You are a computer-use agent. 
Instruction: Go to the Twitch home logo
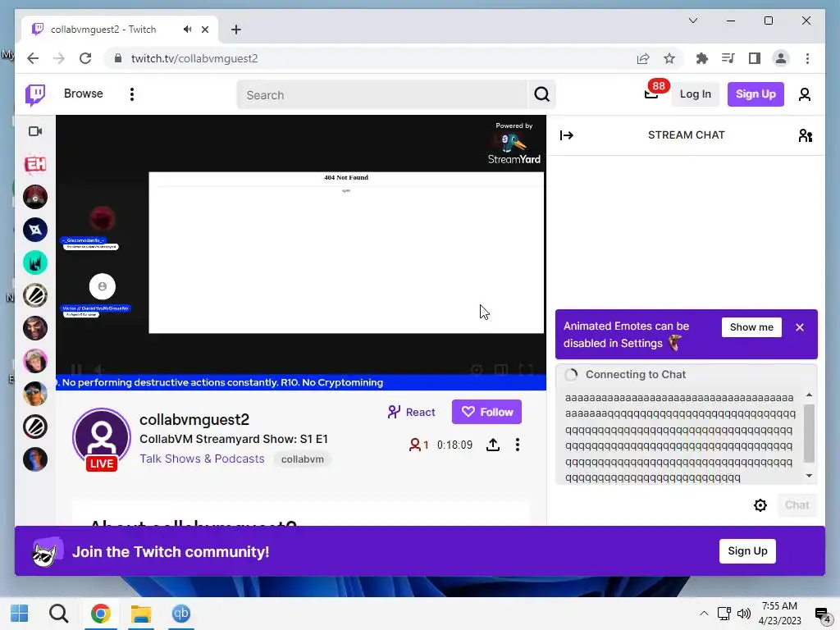pyautogui.click(x=35, y=95)
